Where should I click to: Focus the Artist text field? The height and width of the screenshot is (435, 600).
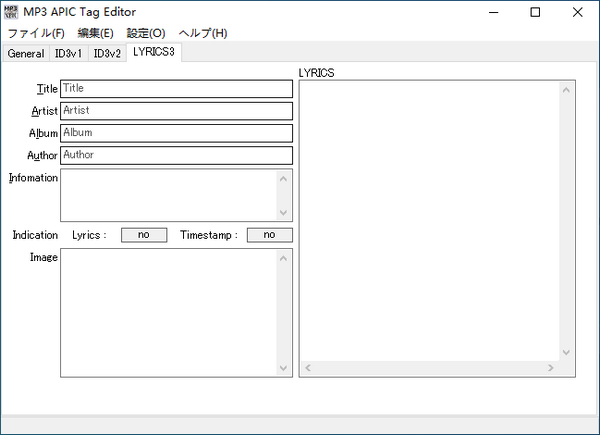pyautogui.click(x=176, y=110)
